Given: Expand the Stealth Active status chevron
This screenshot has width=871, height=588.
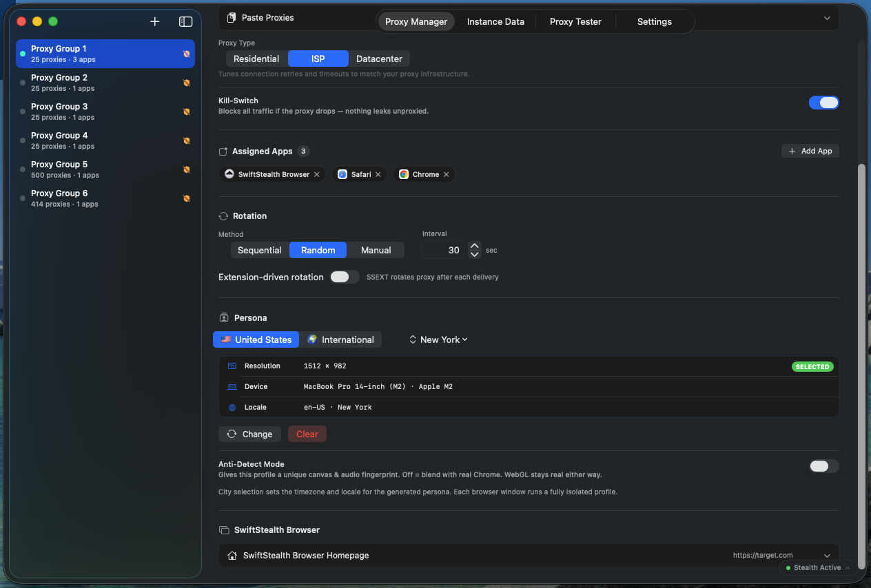Looking at the screenshot, I should tap(848, 568).
